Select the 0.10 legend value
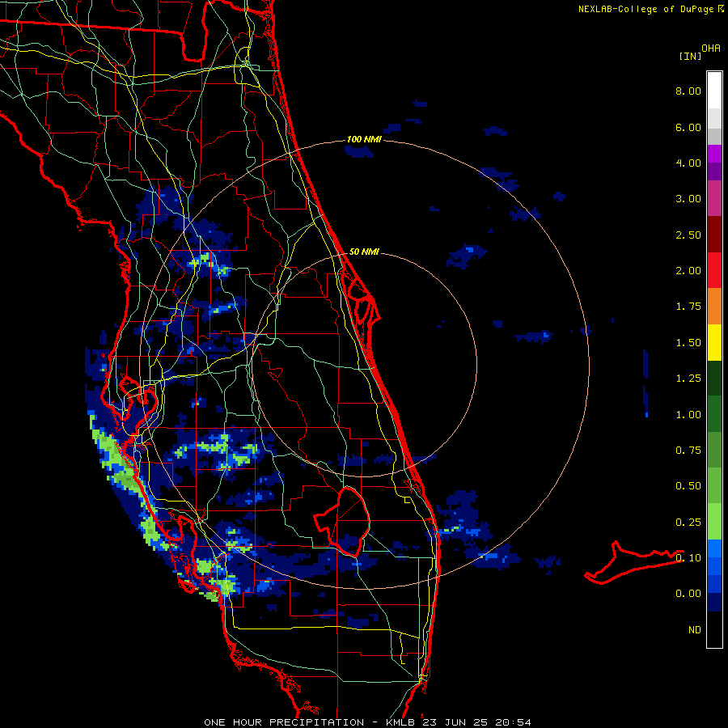The height and width of the screenshot is (728, 728). [688, 558]
